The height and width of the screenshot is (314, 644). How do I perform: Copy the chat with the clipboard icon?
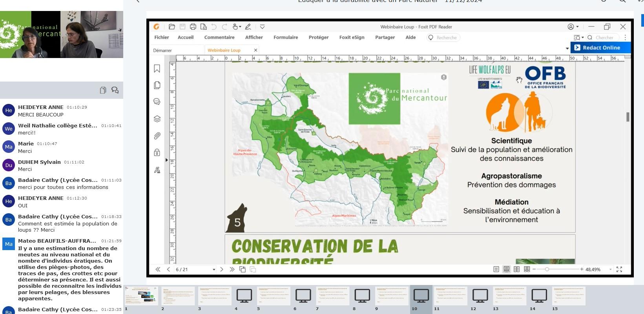103,90
